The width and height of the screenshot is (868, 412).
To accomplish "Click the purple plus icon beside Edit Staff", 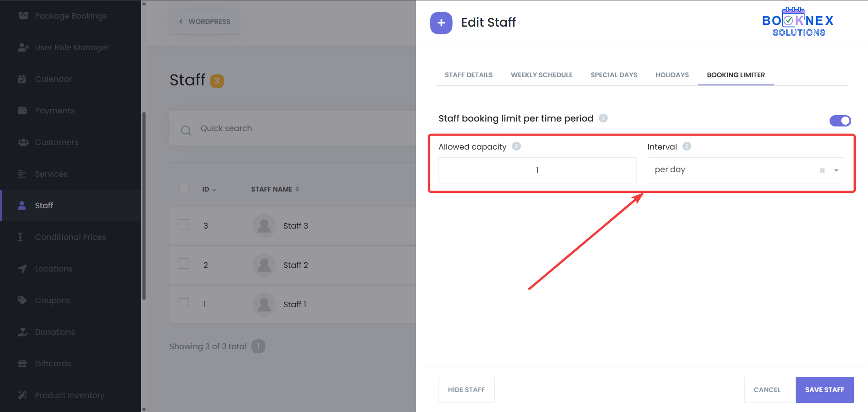I will (x=441, y=23).
